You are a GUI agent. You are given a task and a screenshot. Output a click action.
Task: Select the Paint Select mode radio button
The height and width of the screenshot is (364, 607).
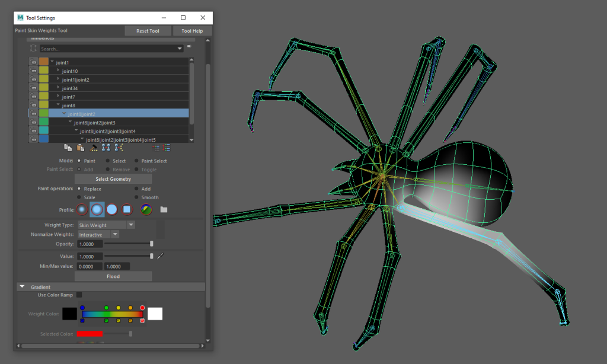[136, 161]
